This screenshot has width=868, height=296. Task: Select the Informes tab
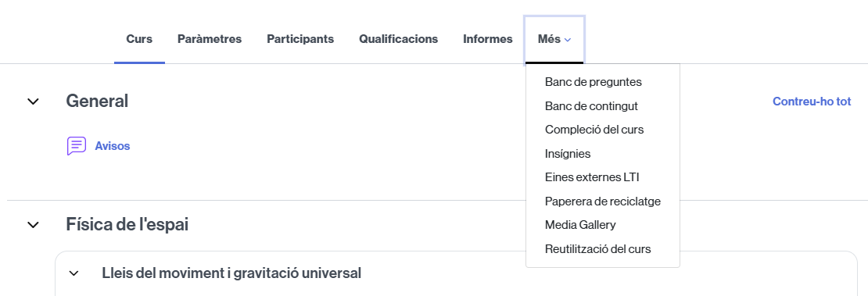(x=488, y=39)
